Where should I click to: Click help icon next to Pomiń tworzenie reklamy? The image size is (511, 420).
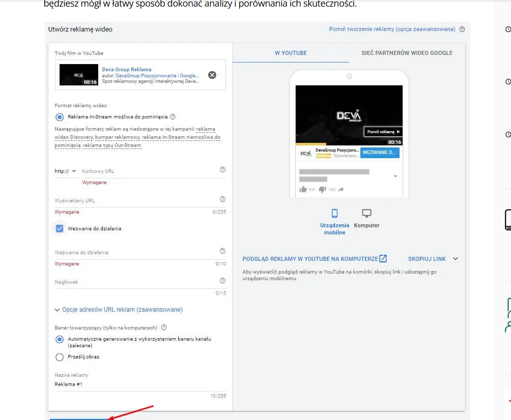[462, 29]
